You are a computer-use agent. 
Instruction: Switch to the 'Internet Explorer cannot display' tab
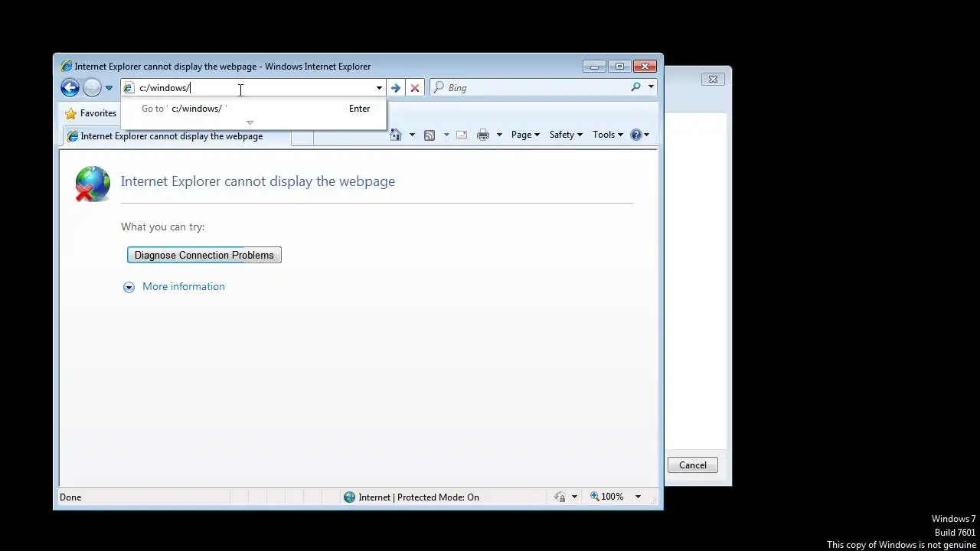[x=176, y=136]
